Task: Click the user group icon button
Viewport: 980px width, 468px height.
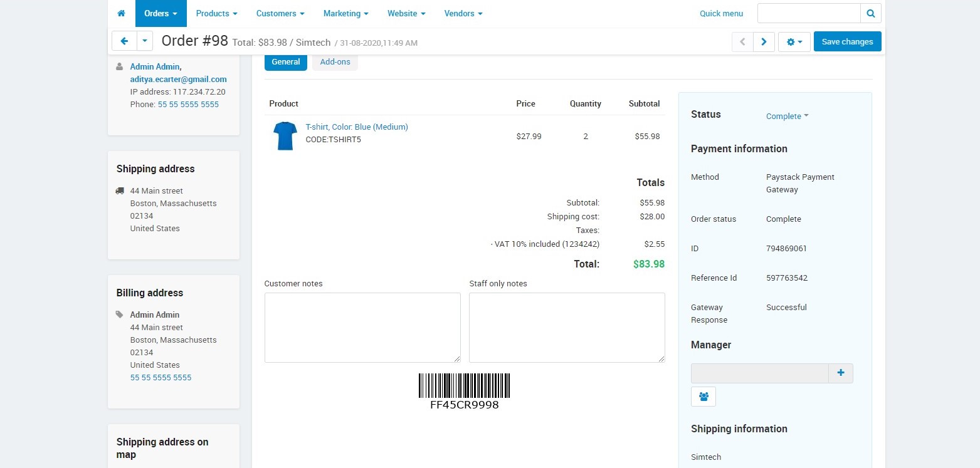Action: click(x=703, y=397)
